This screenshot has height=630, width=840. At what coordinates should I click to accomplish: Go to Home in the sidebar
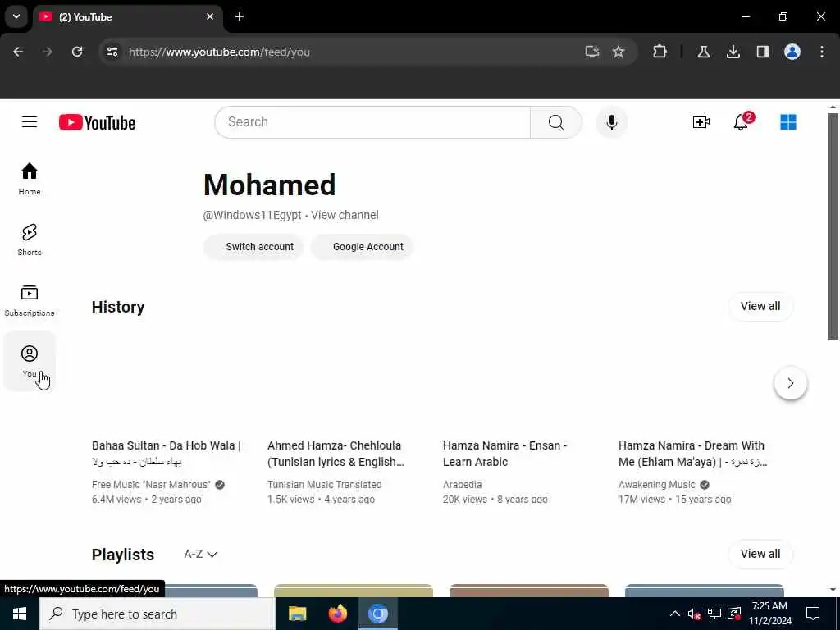(x=30, y=179)
